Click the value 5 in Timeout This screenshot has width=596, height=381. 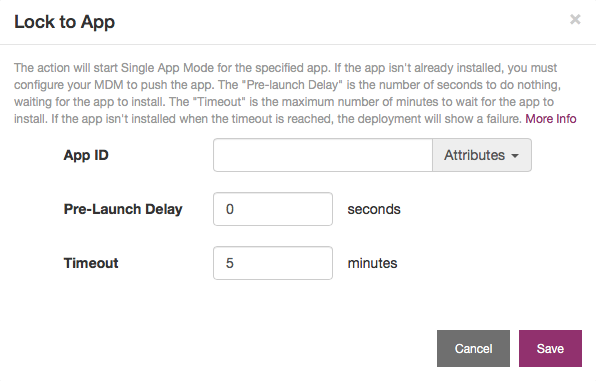[x=230, y=263]
